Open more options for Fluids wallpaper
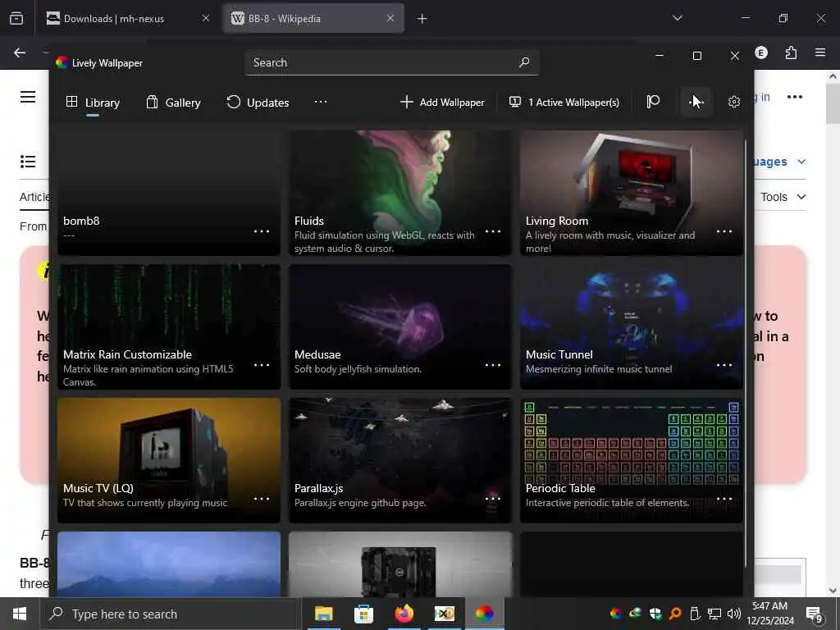 coord(493,231)
